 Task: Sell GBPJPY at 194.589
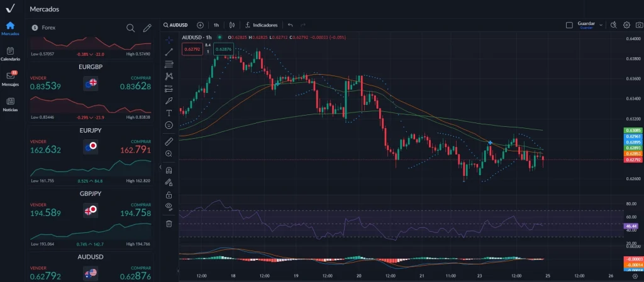pos(45,213)
